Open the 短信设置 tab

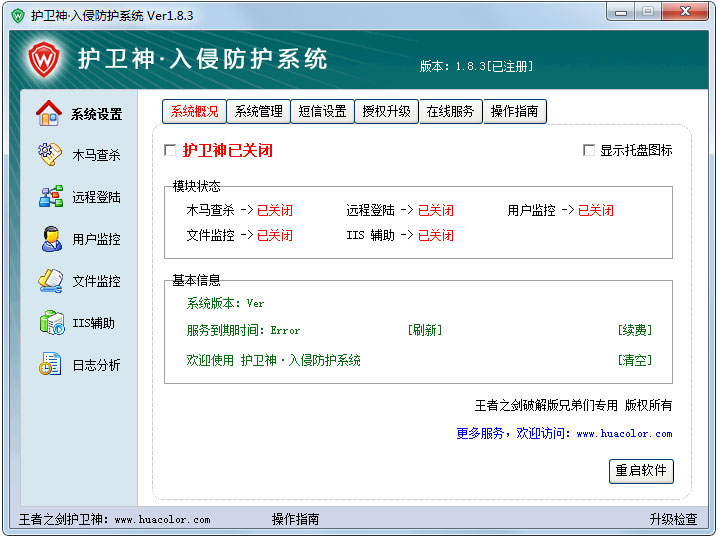tap(322, 112)
